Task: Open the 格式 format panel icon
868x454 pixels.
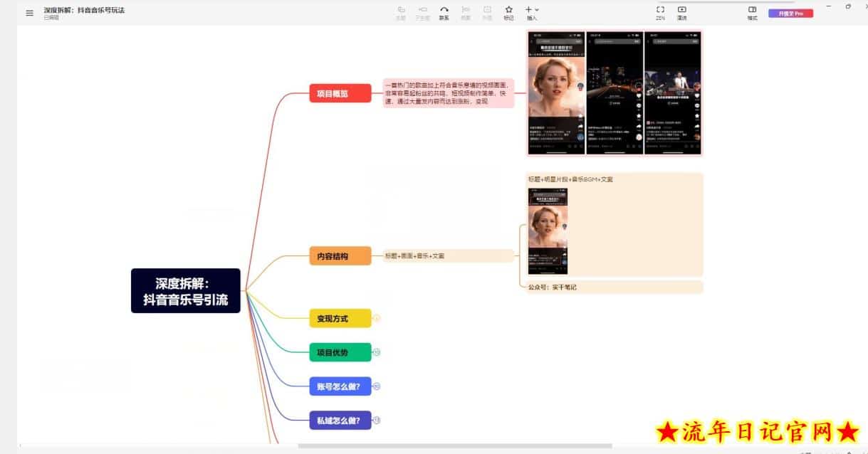Action: click(x=751, y=10)
